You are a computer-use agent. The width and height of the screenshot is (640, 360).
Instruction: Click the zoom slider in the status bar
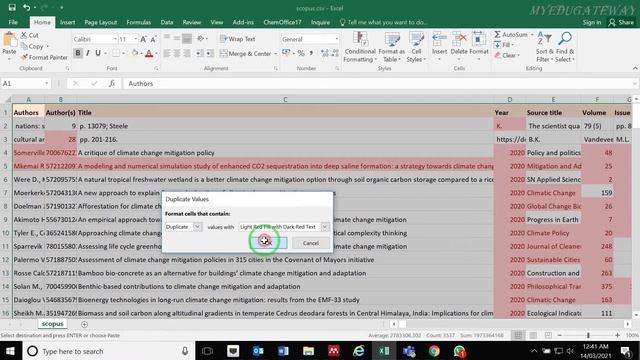(x=588, y=335)
